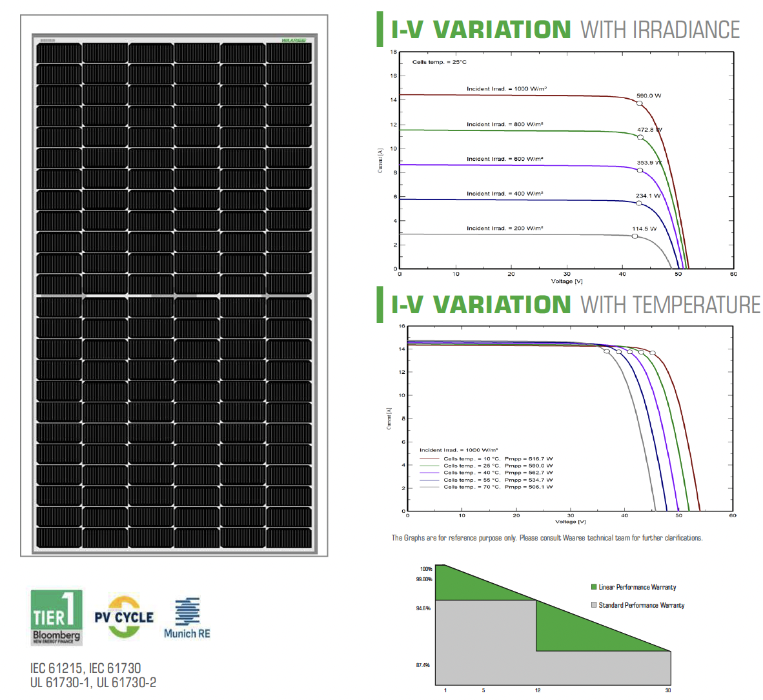Viewport: 763px width, 700px height.
Task: Click the PV Cycle logo
Action: coord(124,617)
